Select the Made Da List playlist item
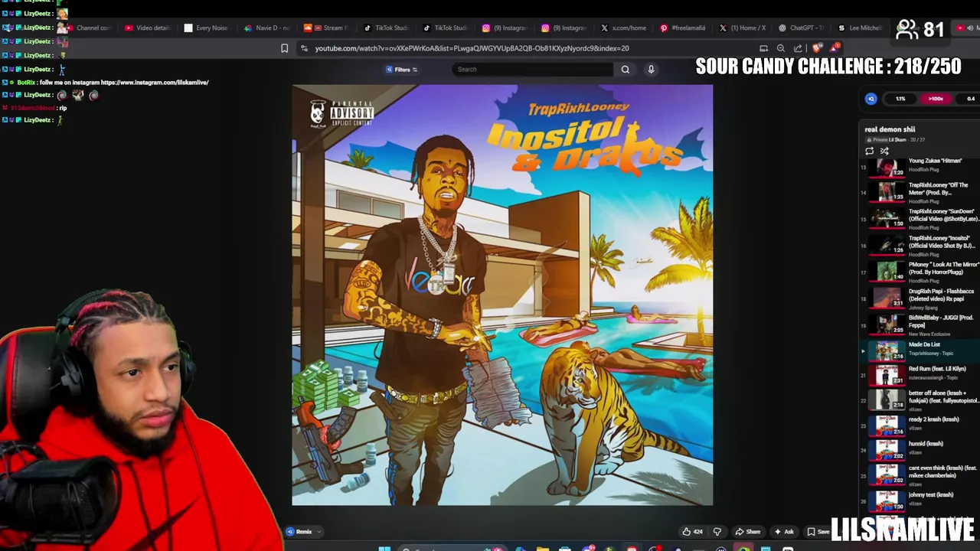 click(x=921, y=350)
